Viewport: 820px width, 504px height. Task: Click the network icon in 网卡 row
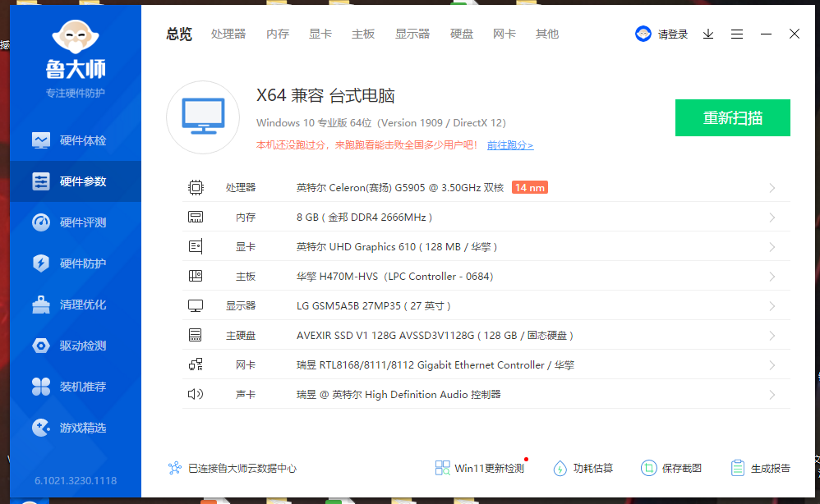(196, 364)
